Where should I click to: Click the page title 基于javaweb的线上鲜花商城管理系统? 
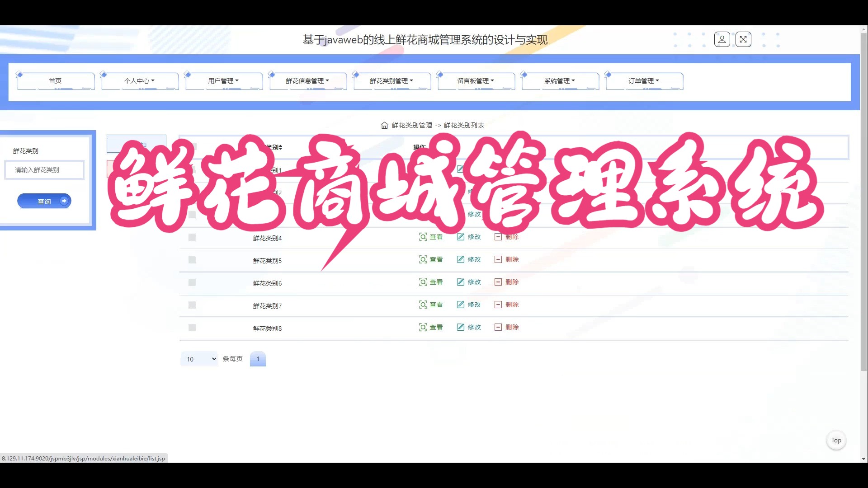click(425, 40)
